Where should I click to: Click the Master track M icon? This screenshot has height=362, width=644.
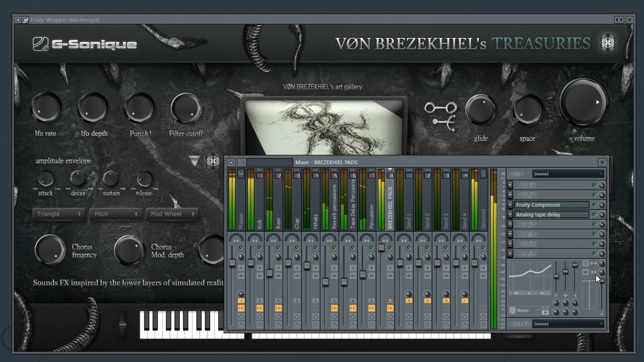(x=241, y=174)
